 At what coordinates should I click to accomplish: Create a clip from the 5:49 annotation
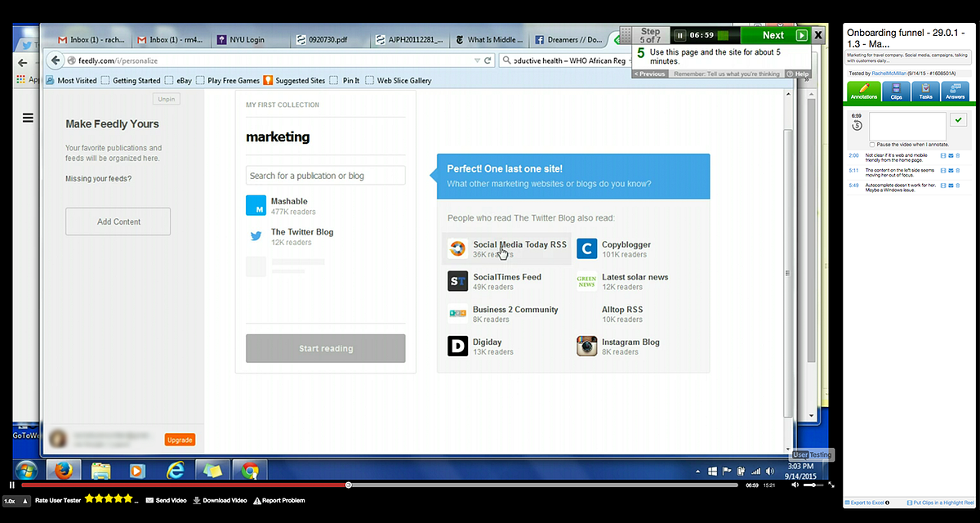click(943, 186)
